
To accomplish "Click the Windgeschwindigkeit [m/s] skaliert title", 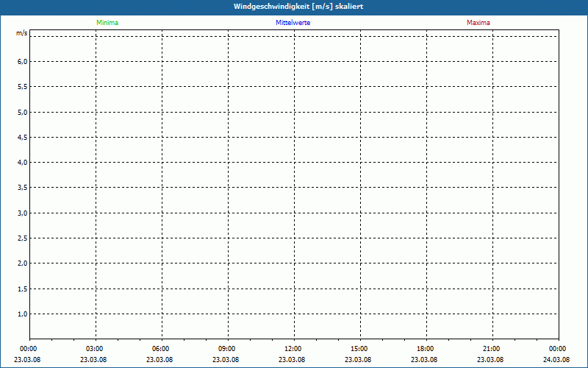I will [x=298, y=7].
